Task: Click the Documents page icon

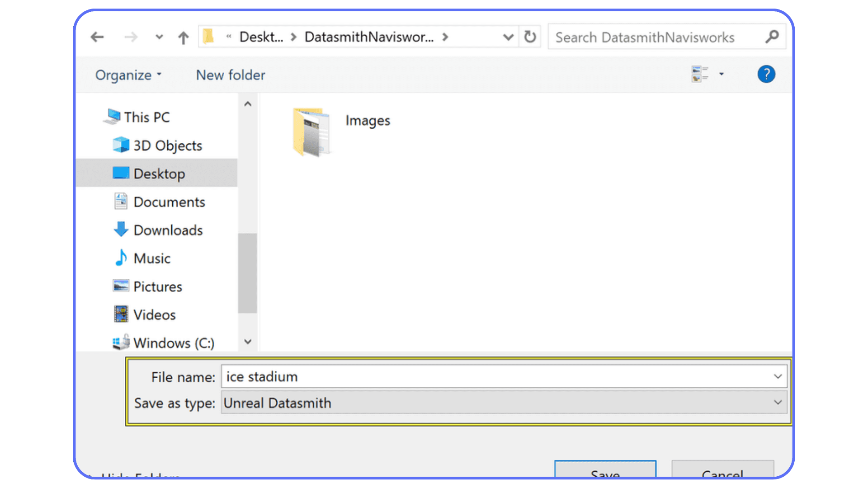Action: point(121,201)
